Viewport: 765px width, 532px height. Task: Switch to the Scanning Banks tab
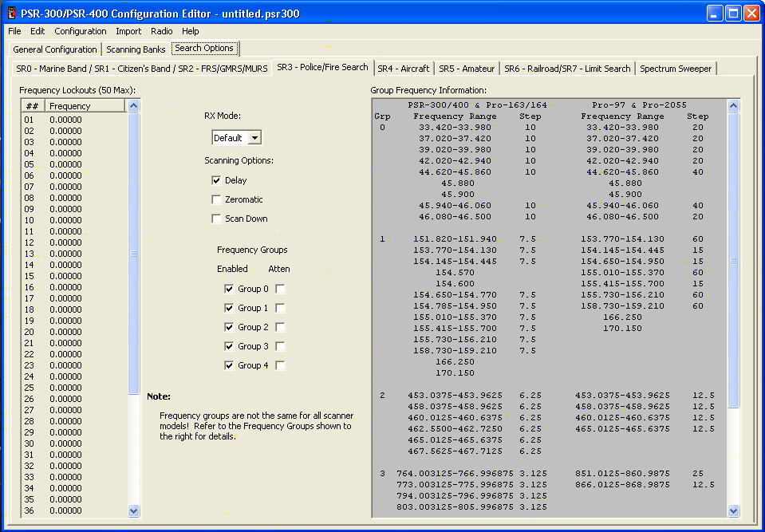click(136, 49)
